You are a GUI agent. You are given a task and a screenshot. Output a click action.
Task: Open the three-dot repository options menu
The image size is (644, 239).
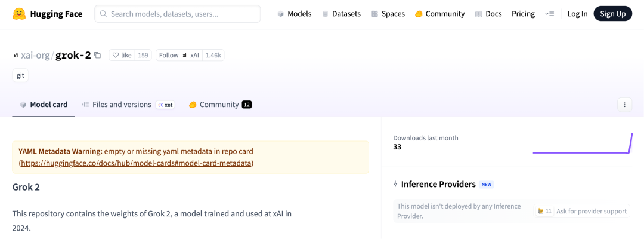tap(625, 105)
